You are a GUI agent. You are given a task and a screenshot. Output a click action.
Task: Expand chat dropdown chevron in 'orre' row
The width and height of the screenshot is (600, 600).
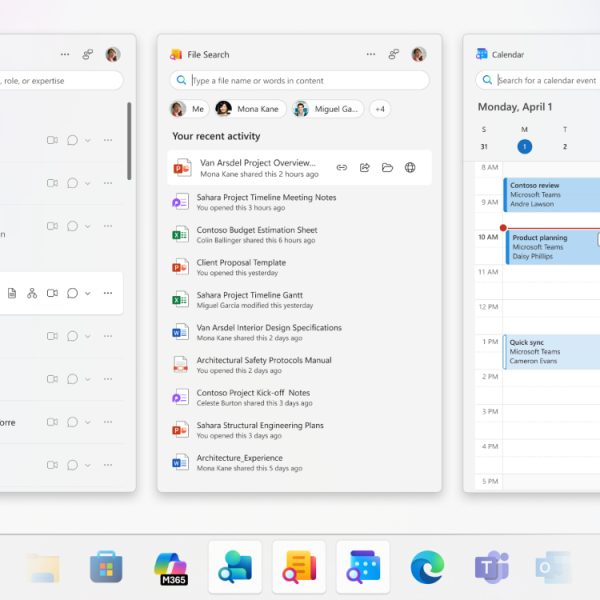[x=88, y=422]
